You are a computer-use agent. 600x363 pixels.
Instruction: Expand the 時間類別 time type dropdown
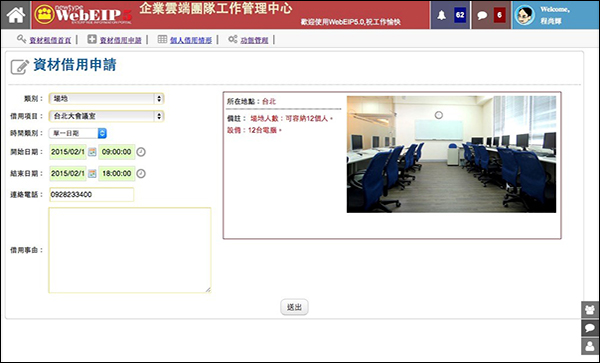[x=78, y=133]
